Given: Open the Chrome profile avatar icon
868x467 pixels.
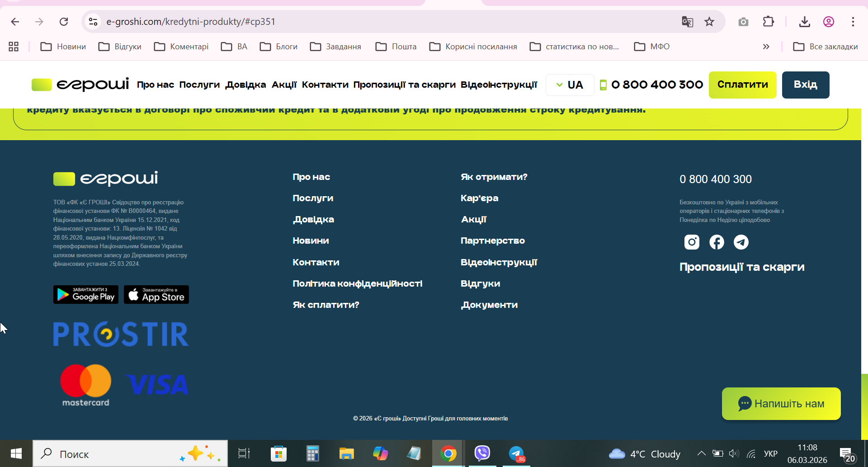Looking at the screenshot, I should click(829, 22).
